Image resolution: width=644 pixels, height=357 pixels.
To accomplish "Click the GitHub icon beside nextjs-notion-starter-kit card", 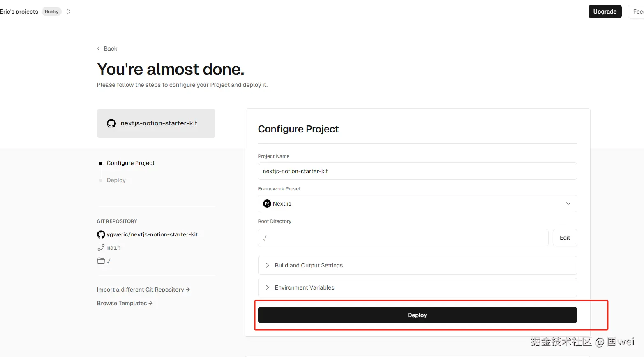I will point(111,123).
